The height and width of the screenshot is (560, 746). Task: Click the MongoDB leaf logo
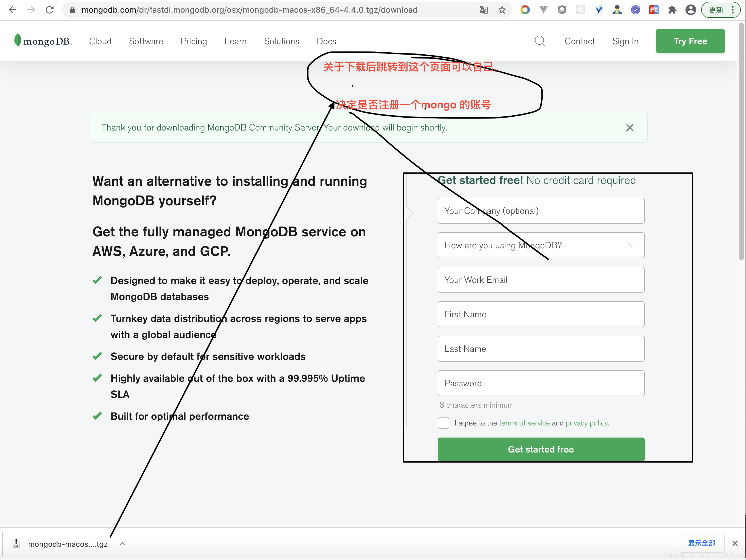(x=19, y=40)
